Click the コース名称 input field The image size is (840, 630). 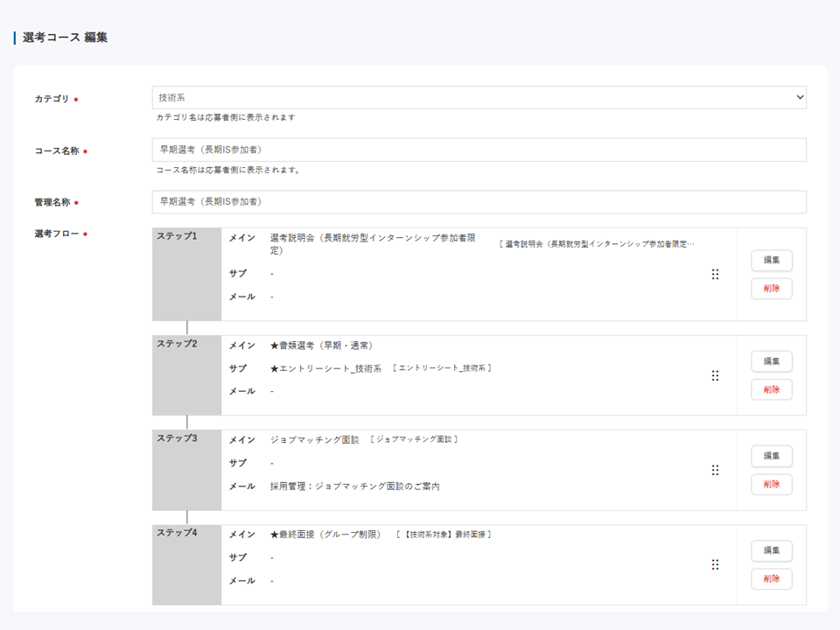pos(479,150)
